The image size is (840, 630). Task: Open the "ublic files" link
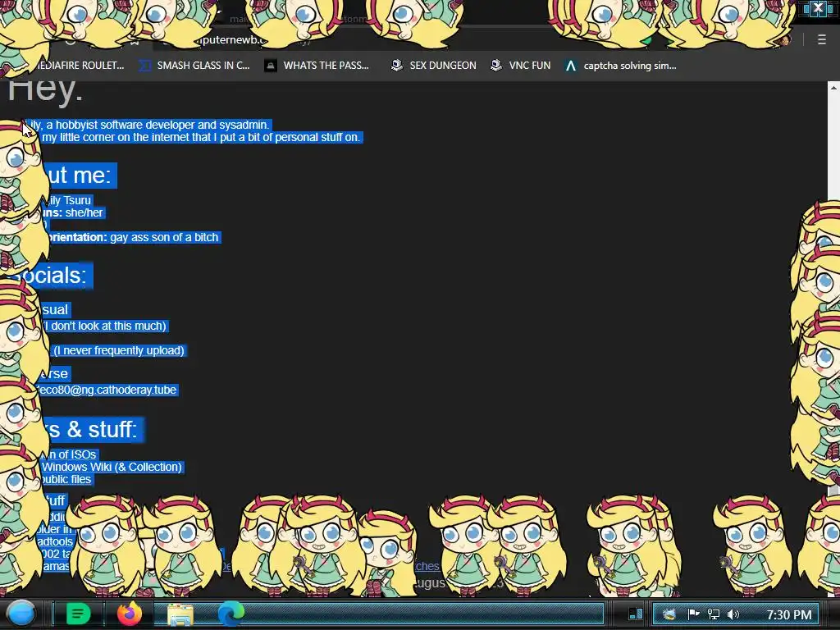click(66, 479)
